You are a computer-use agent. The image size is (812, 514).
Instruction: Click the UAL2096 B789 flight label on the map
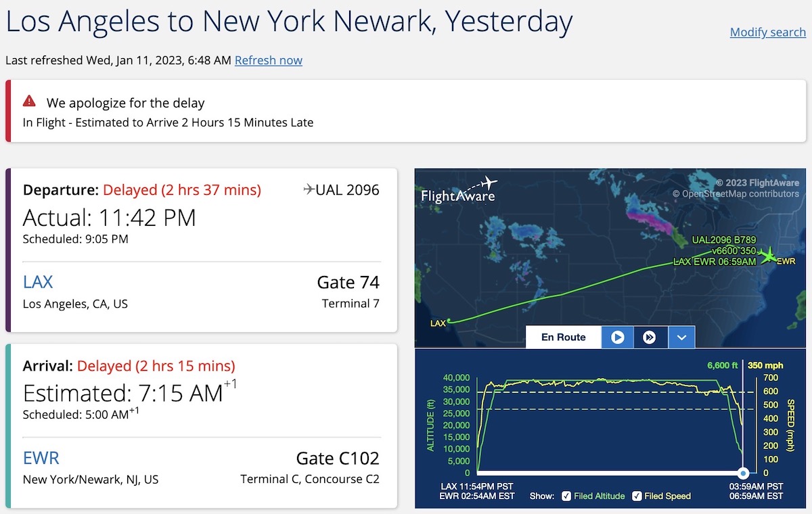(724, 240)
